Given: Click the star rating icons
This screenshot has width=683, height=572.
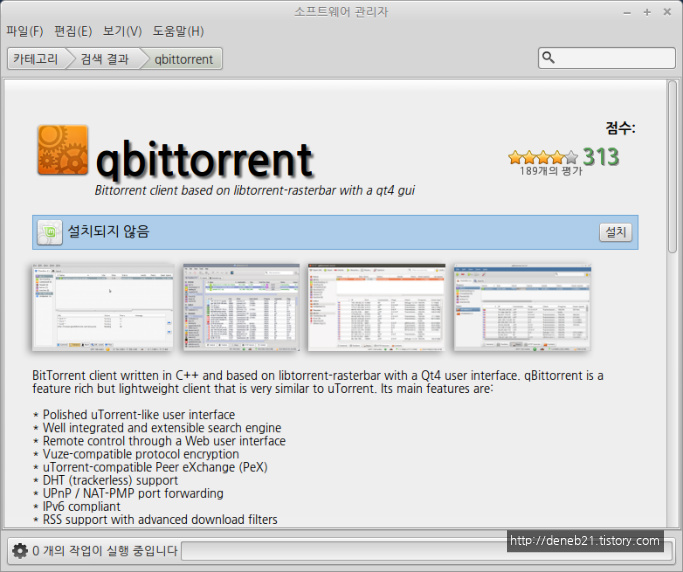Looking at the screenshot, I should (543, 157).
